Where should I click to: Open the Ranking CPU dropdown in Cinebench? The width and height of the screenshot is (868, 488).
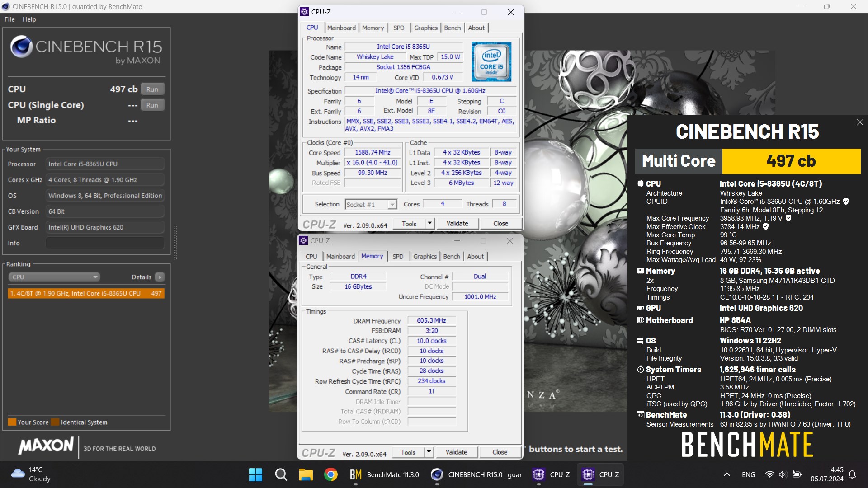[x=54, y=277]
